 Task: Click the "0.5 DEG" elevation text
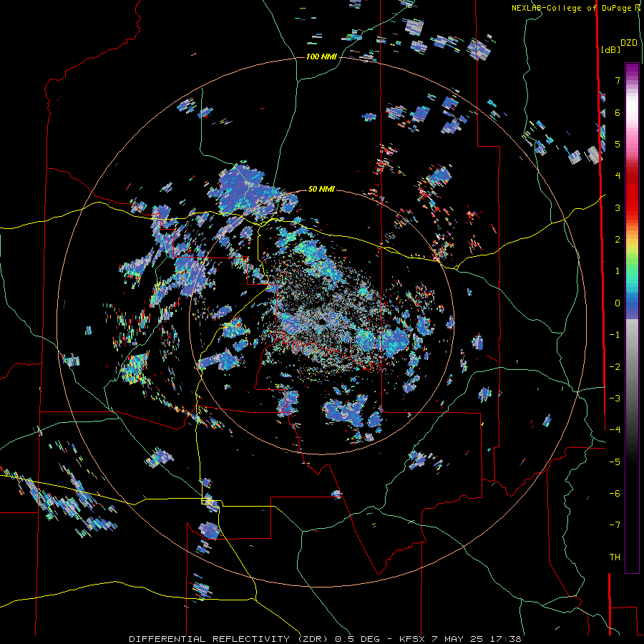tap(357, 639)
